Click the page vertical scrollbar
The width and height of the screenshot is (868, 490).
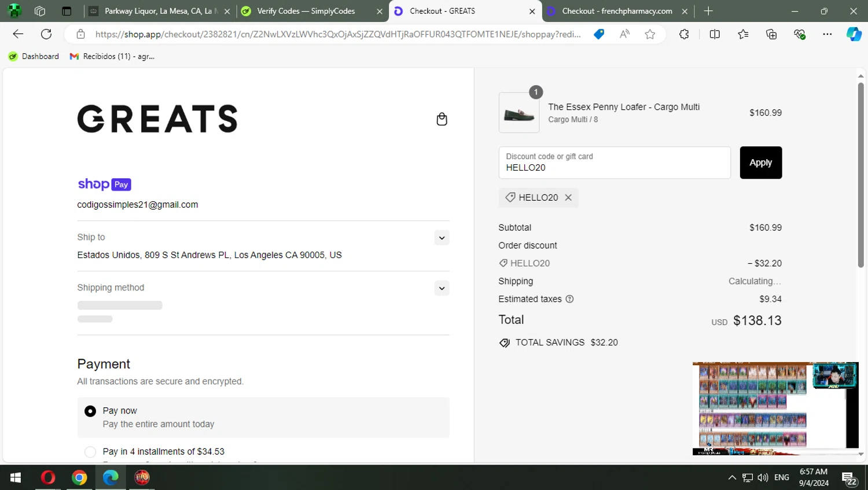click(x=861, y=175)
